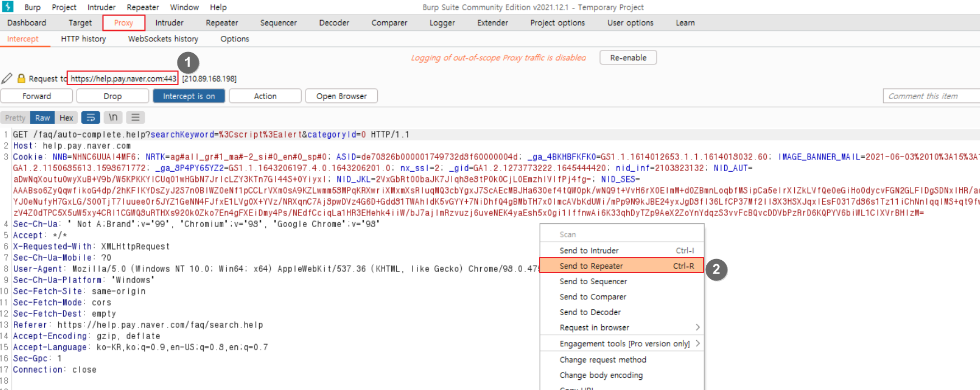Switch to the Sequencer tab
This screenshot has height=390, width=980.
click(278, 23)
